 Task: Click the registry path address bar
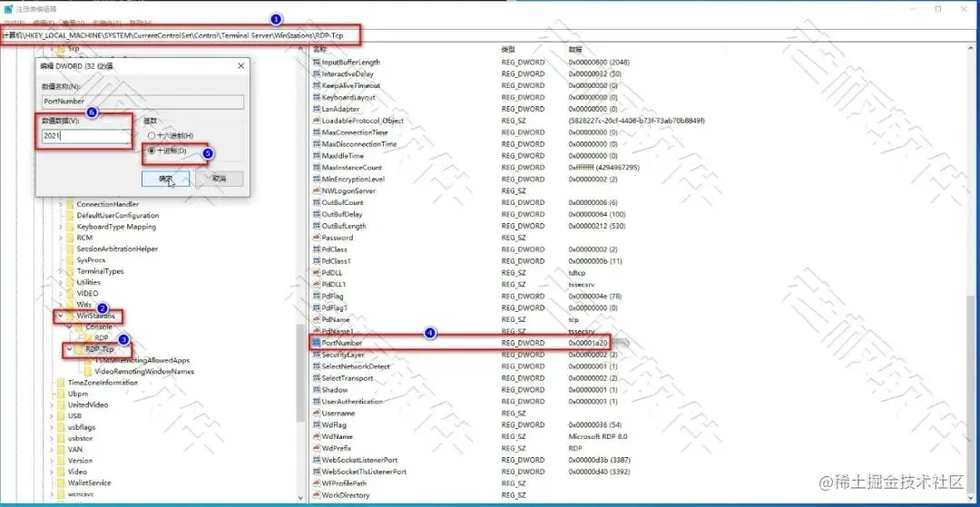[489, 35]
